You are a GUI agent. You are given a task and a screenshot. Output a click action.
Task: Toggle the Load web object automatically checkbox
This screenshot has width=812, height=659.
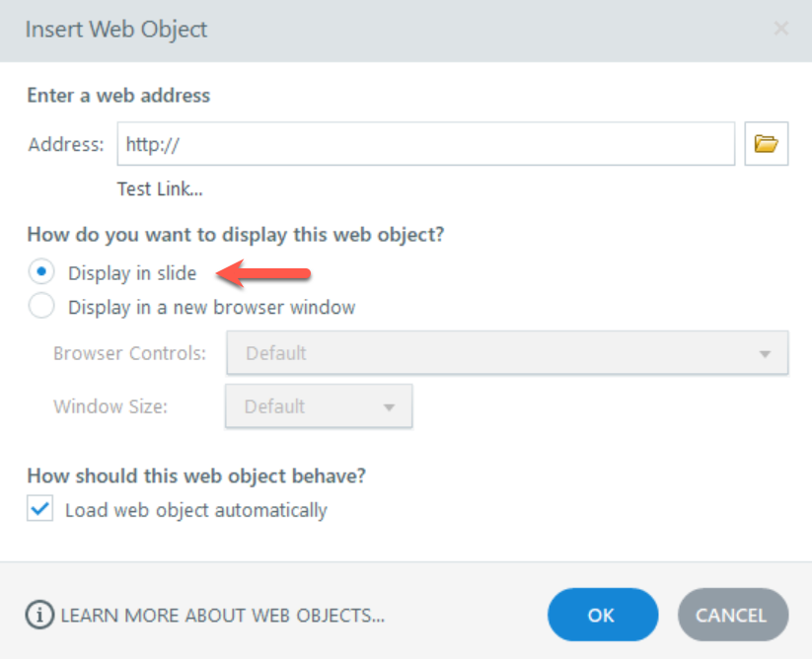tap(40, 510)
